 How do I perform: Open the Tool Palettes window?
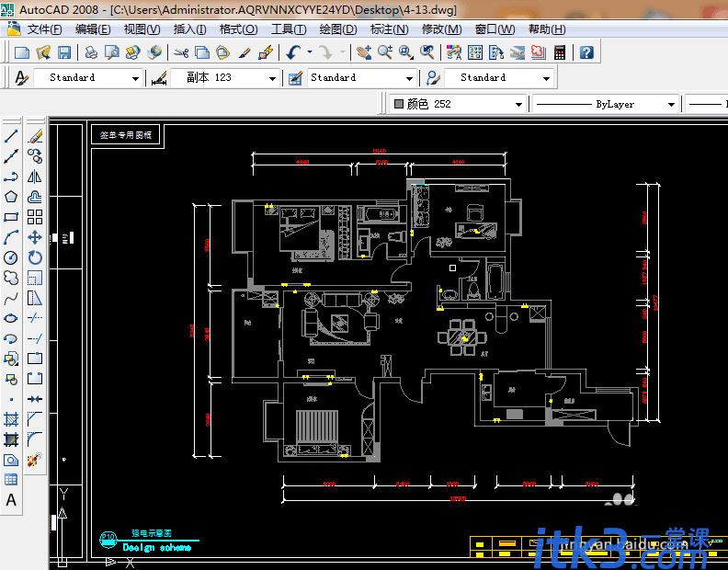pyautogui.click(x=496, y=52)
